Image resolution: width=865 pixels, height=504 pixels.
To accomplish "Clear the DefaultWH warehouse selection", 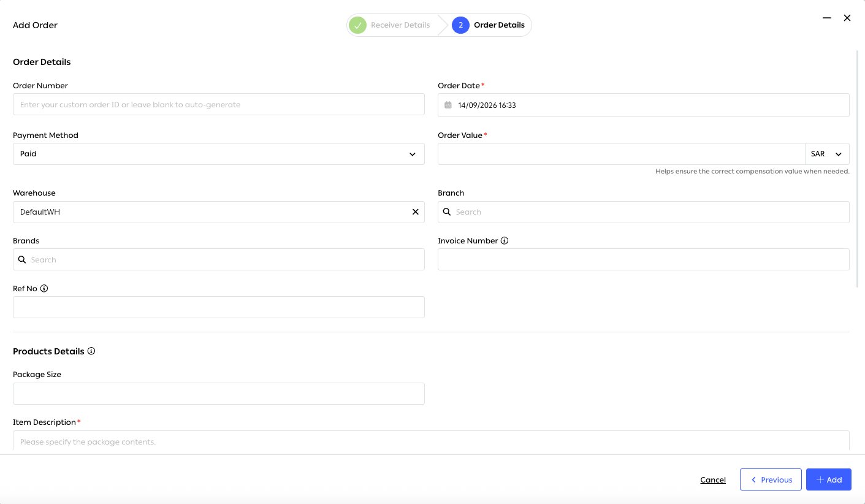I will click(415, 212).
